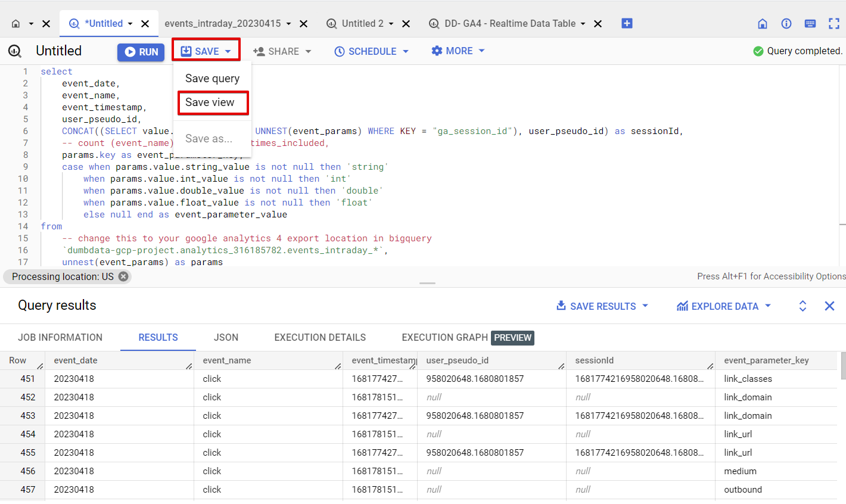This screenshot has width=846, height=504.
Task: Expand the SAVE dropdown
Action: (x=206, y=51)
